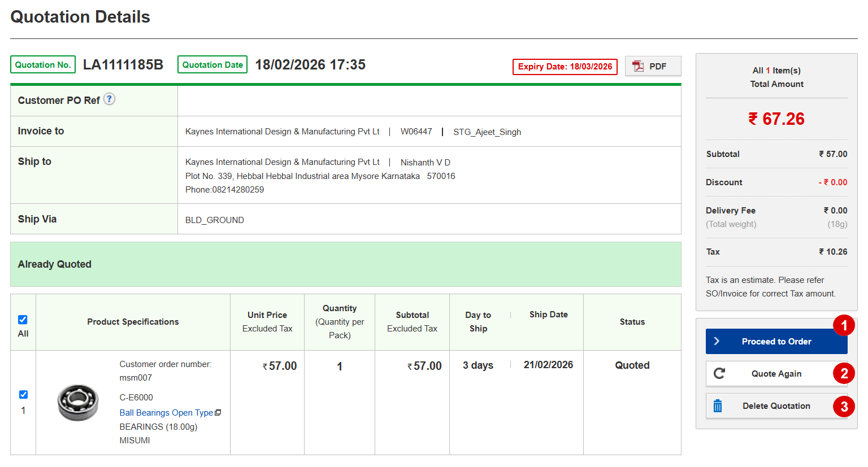Click the ball bearing product thumbnail
868x467 pixels.
point(78,403)
